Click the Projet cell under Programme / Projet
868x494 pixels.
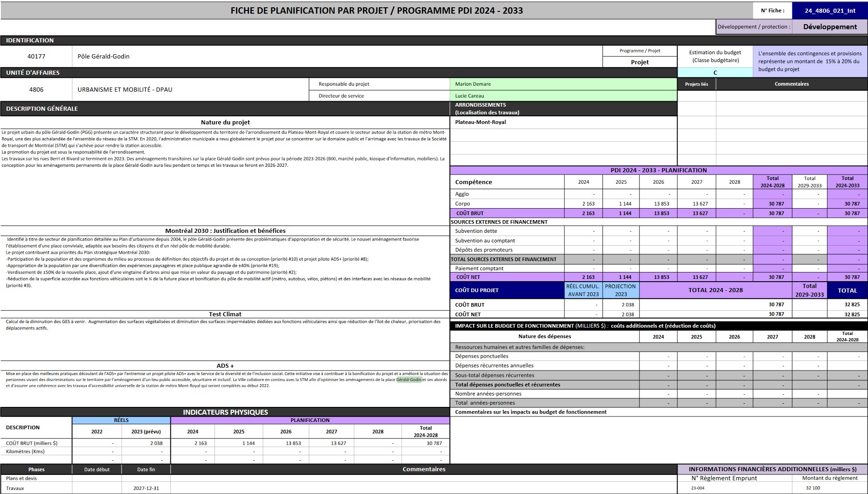click(639, 62)
